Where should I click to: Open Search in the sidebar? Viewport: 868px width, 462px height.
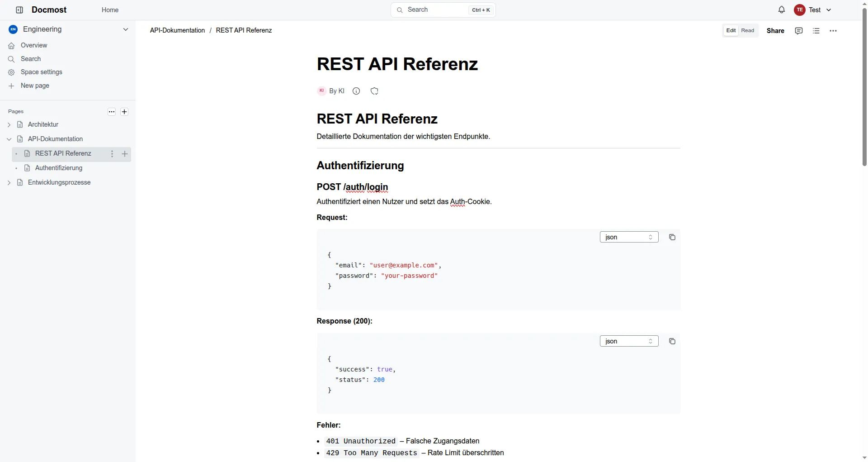[x=31, y=59]
